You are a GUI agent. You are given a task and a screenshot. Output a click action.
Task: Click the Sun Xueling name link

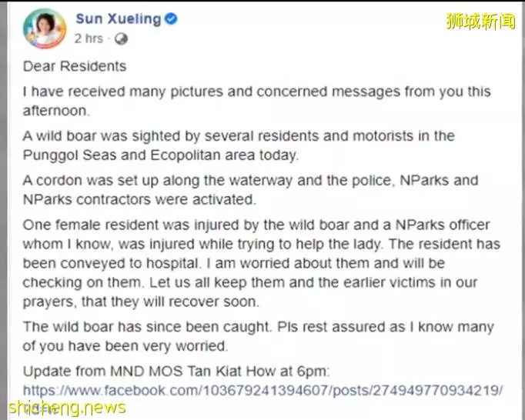pyautogui.click(x=119, y=19)
